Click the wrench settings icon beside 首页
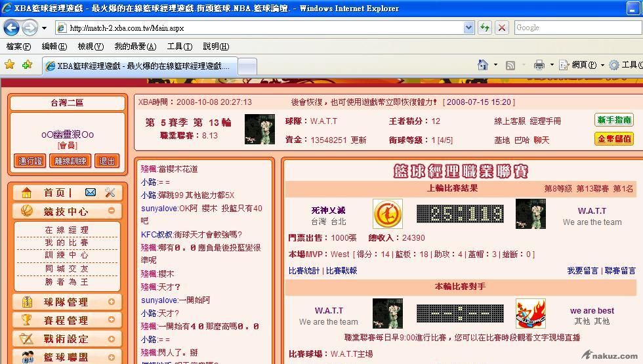The width and height of the screenshot is (643, 364). [110, 192]
